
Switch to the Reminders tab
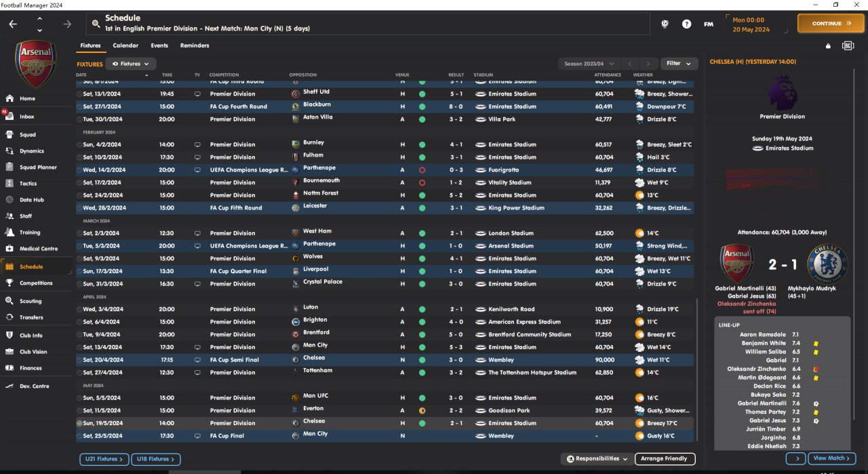[x=195, y=45]
